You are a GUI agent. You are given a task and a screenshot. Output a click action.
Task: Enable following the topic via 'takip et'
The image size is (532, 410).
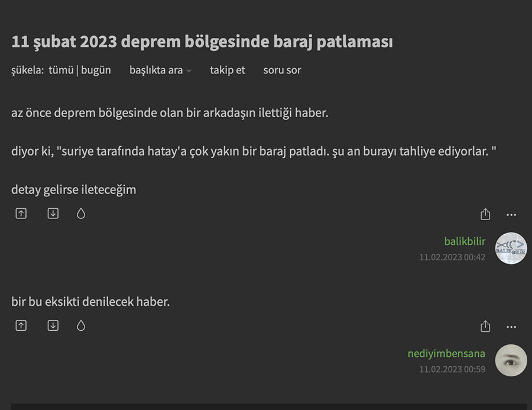tap(227, 70)
